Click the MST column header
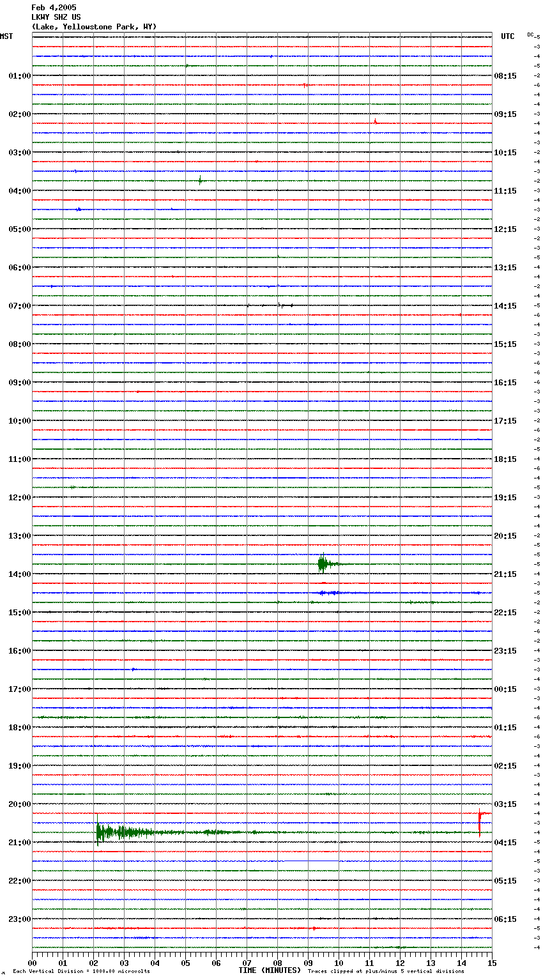 (6, 36)
